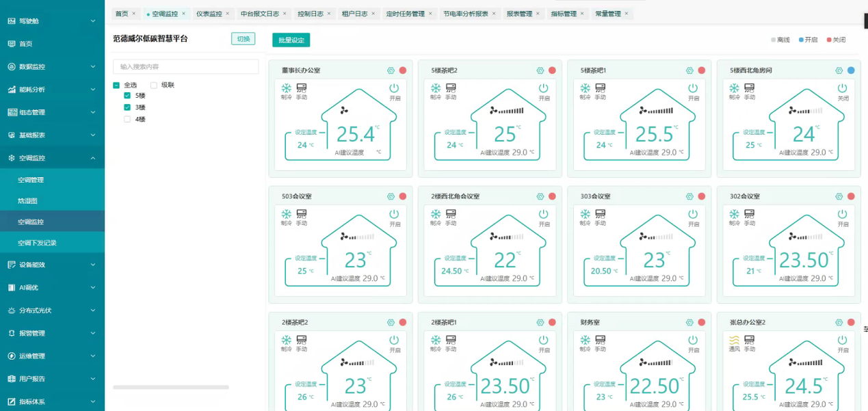Click the 切换 platform switch button
868x411 pixels.
click(243, 39)
